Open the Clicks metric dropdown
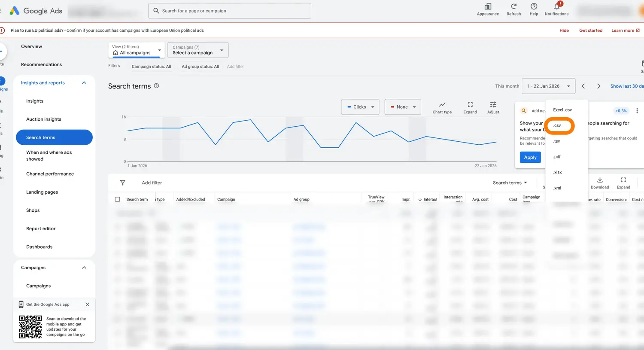644x350 pixels. (x=360, y=107)
